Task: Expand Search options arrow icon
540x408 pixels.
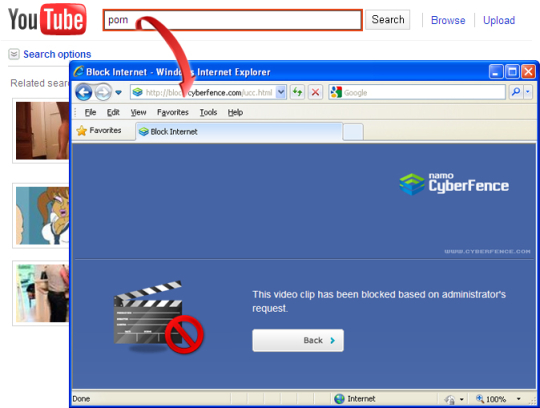Action: (x=14, y=54)
